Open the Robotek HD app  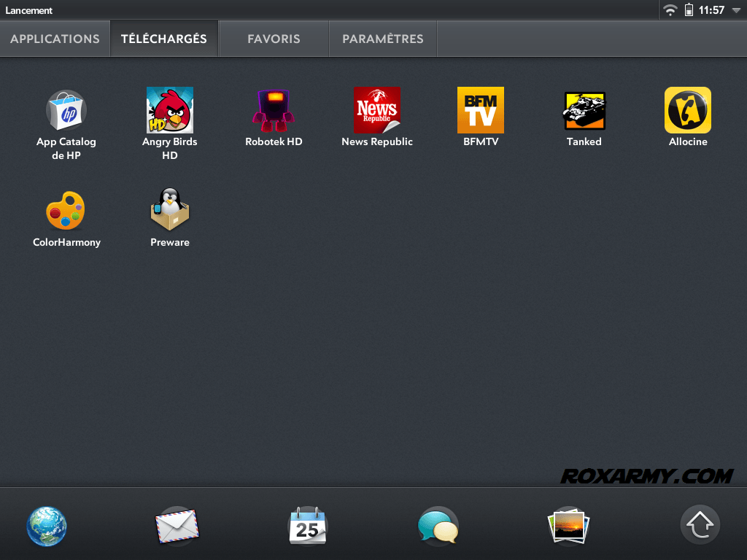[274, 111]
